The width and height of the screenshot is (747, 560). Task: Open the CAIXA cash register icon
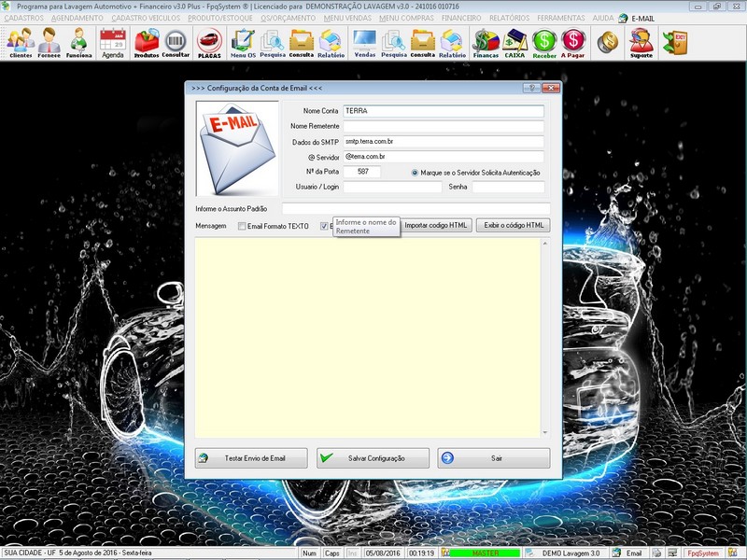515,43
